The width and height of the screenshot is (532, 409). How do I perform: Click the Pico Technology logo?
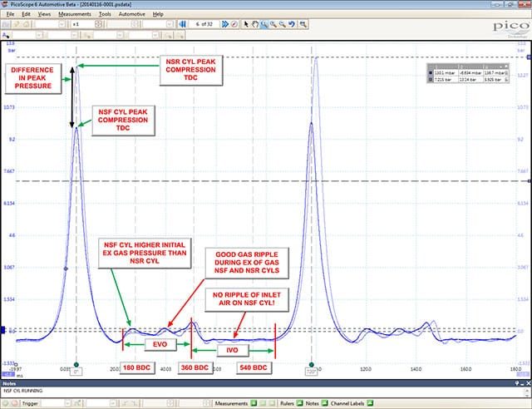tap(511, 28)
